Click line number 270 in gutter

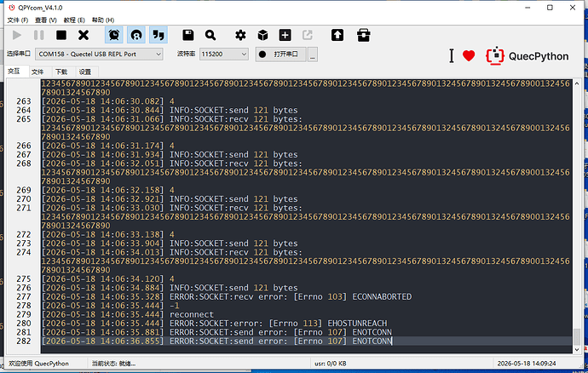click(23, 199)
